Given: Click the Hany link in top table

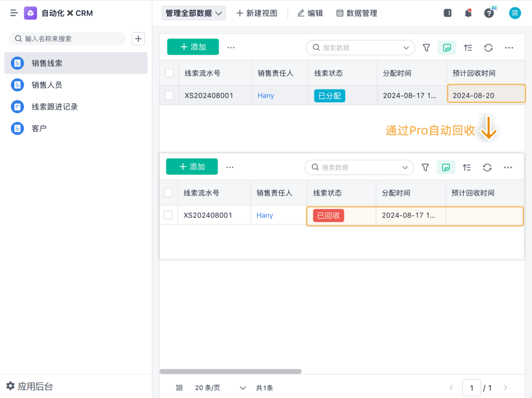Looking at the screenshot, I should 266,96.
